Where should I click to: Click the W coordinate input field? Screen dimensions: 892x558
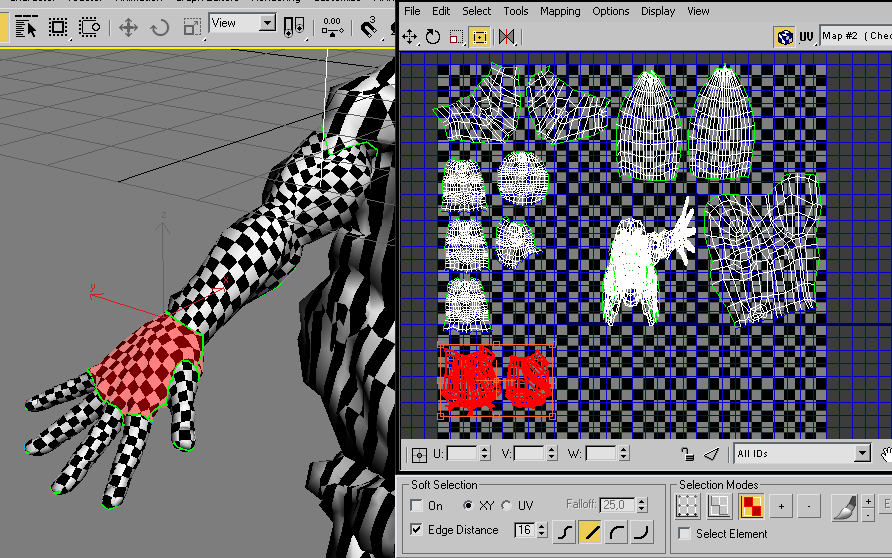[601, 453]
